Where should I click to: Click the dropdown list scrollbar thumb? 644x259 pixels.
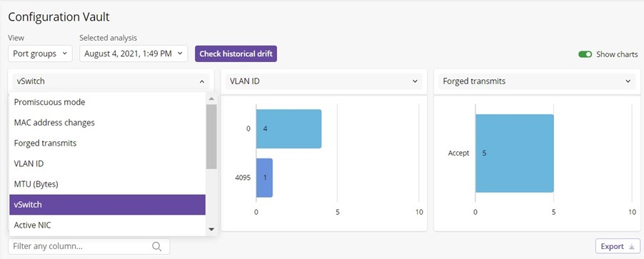click(x=211, y=136)
